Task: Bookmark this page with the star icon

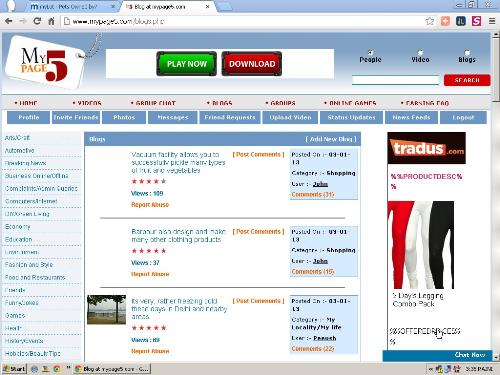Action: coord(430,21)
